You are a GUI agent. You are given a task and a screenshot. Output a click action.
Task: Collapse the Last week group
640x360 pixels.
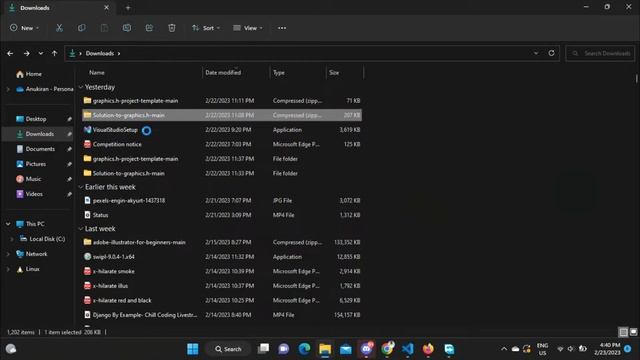81,229
